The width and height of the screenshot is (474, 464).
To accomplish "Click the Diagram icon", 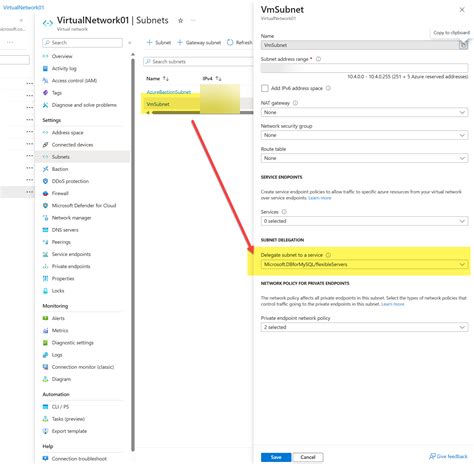I will (x=46, y=379).
